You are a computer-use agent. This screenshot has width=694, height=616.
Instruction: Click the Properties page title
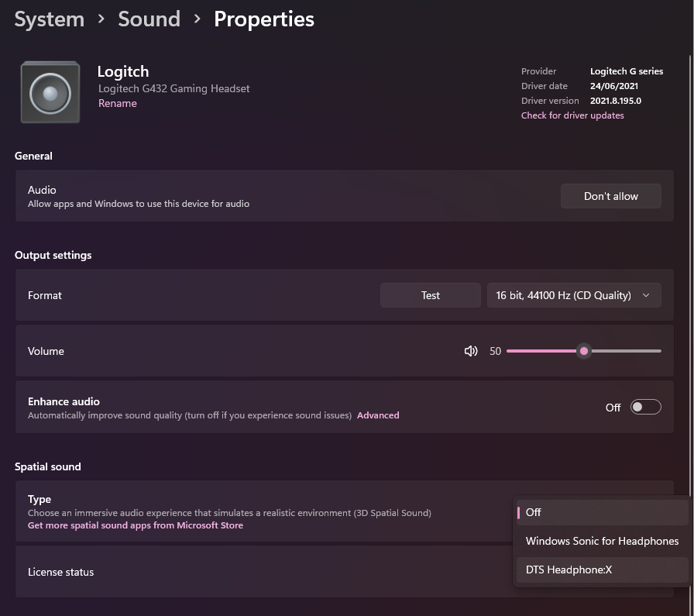pos(264,19)
